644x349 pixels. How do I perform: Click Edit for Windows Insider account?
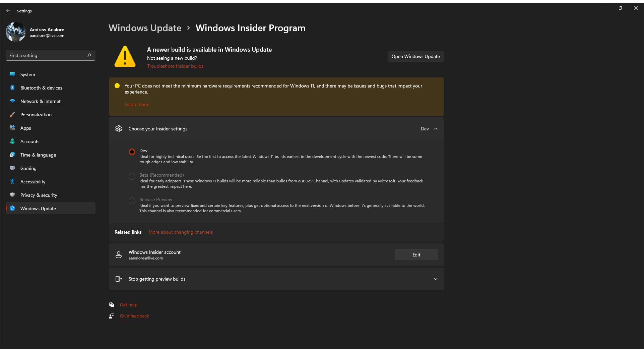pos(416,255)
